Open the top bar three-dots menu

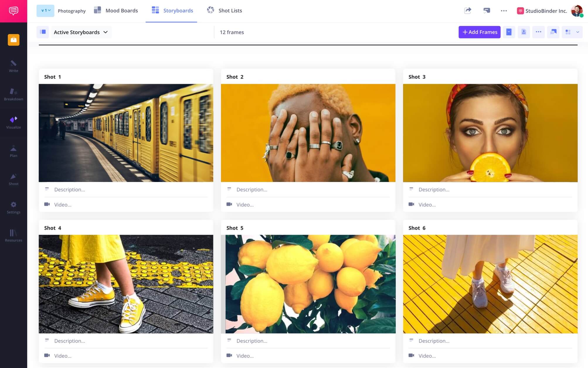[x=504, y=11]
